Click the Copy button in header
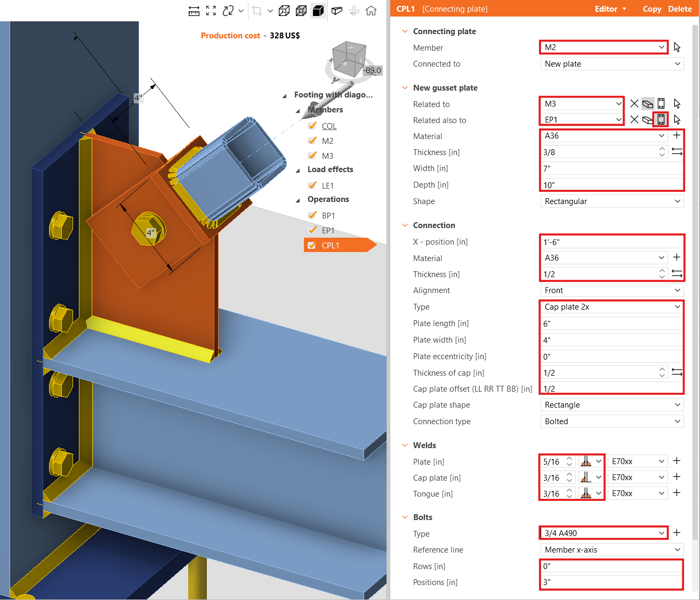Viewport: 700px width, 600px height. point(652,9)
